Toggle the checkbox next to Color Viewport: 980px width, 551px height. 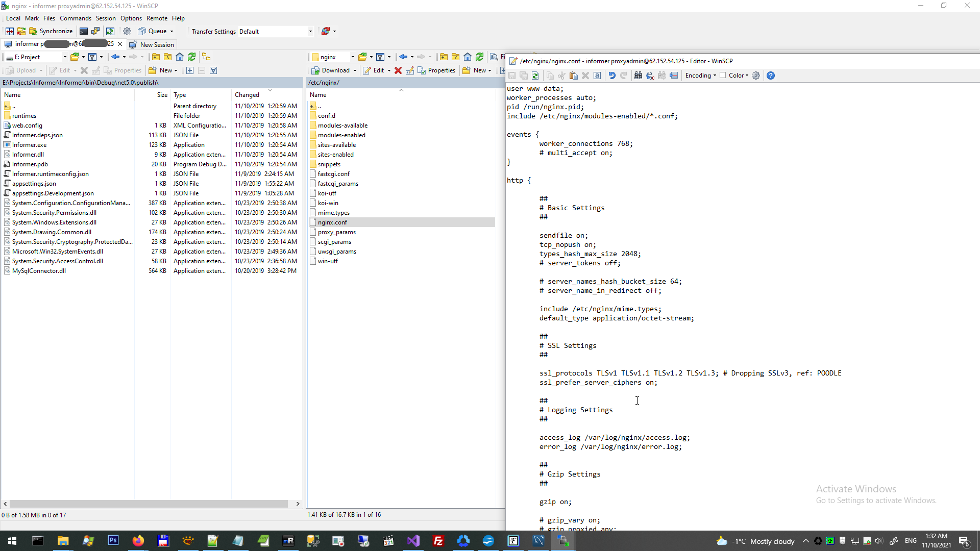pyautogui.click(x=723, y=76)
